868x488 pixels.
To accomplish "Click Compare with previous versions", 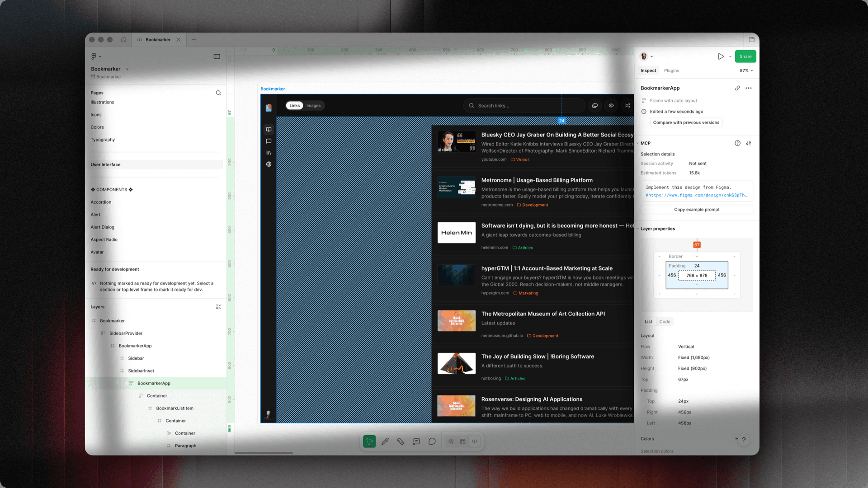I will 686,122.
